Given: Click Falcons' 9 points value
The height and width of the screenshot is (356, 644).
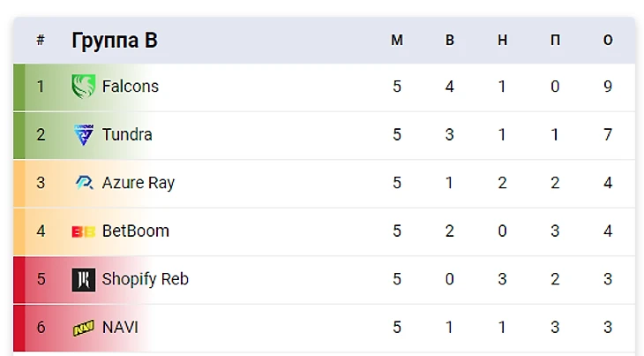Looking at the screenshot, I should (608, 87).
